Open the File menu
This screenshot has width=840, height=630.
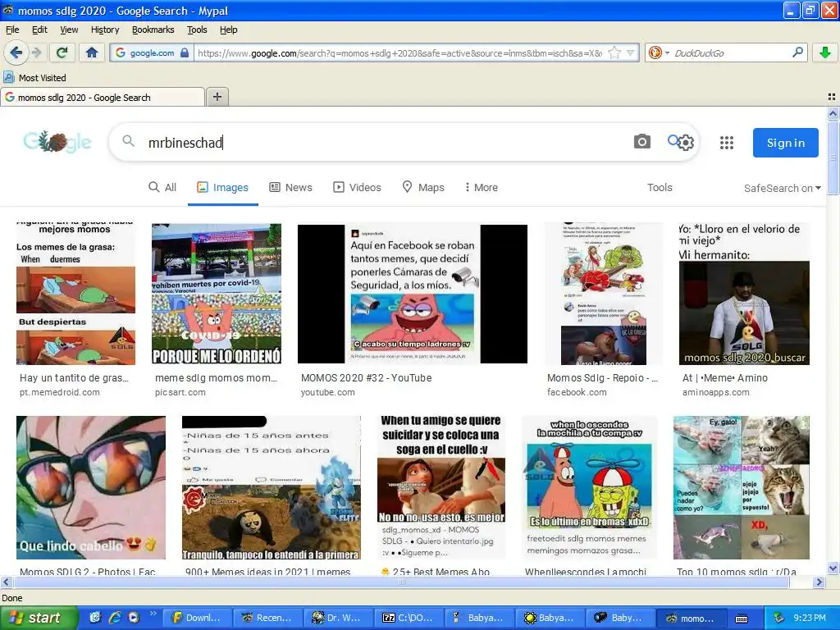12,30
